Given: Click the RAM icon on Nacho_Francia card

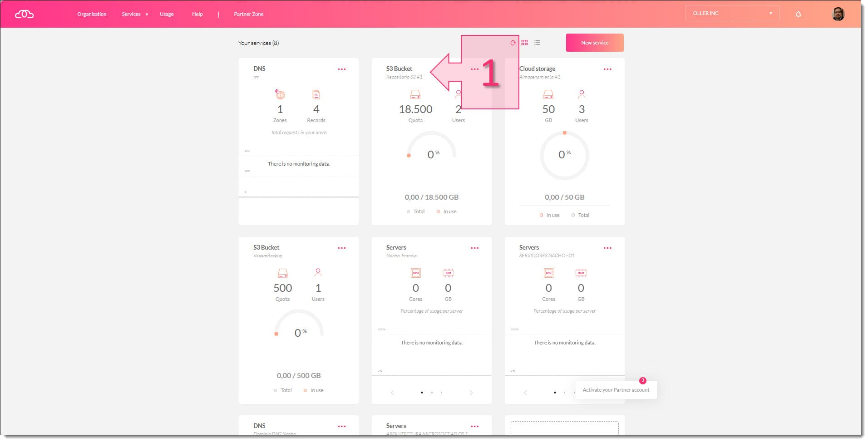Looking at the screenshot, I should (x=448, y=273).
